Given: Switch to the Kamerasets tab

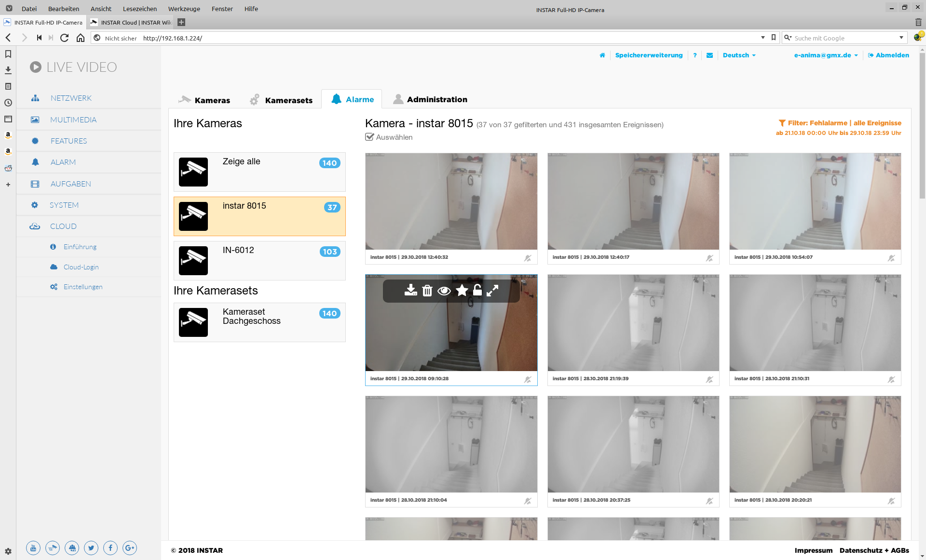Looking at the screenshot, I should pyautogui.click(x=281, y=100).
